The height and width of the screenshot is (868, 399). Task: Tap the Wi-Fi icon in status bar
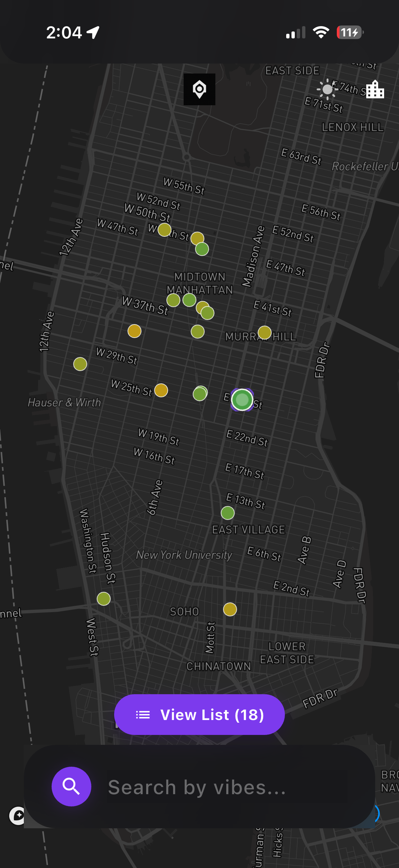pos(321,32)
